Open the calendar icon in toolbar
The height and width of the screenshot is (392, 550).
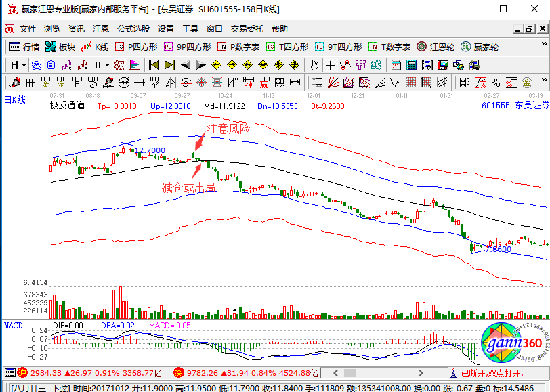396,65
